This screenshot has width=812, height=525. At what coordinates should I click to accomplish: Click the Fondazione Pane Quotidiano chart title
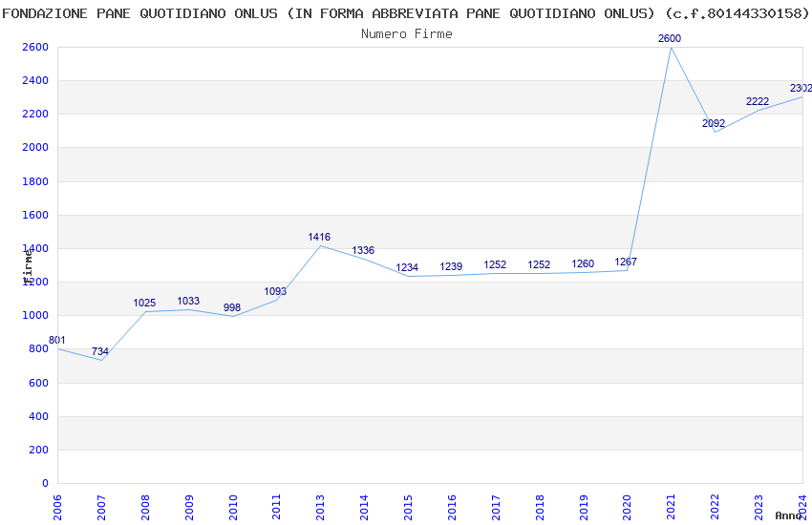coord(406,13)
